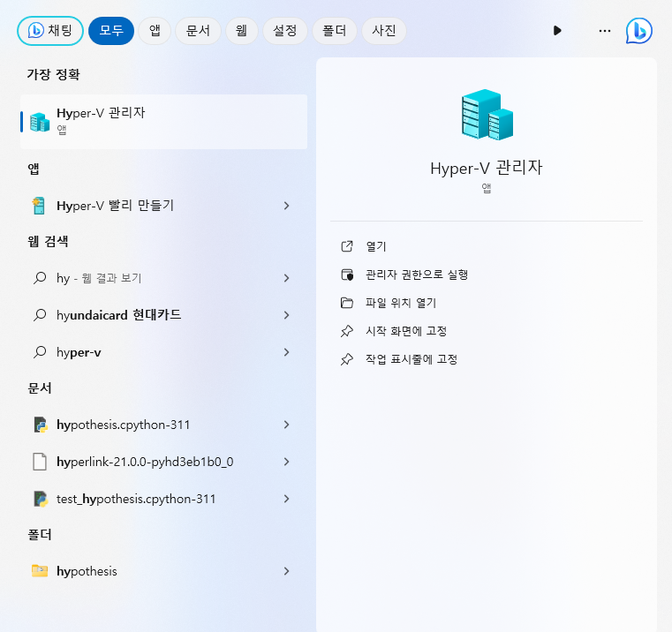Click the three-dot more options icon

[605, 31]
